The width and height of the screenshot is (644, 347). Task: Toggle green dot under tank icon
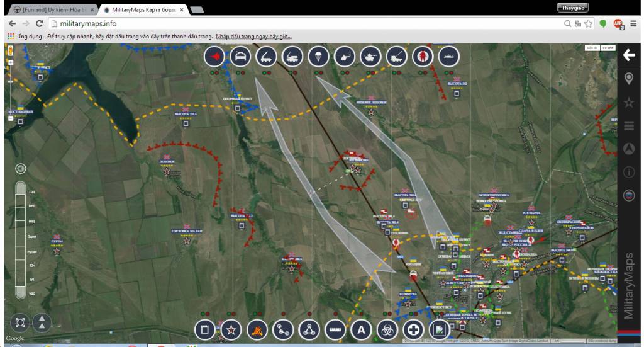(x=368, y=73)
